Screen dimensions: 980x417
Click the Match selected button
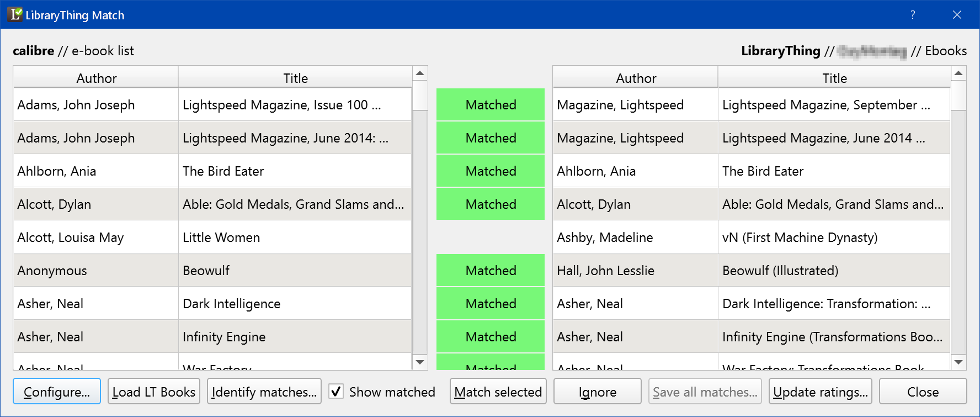click(498, 392)
